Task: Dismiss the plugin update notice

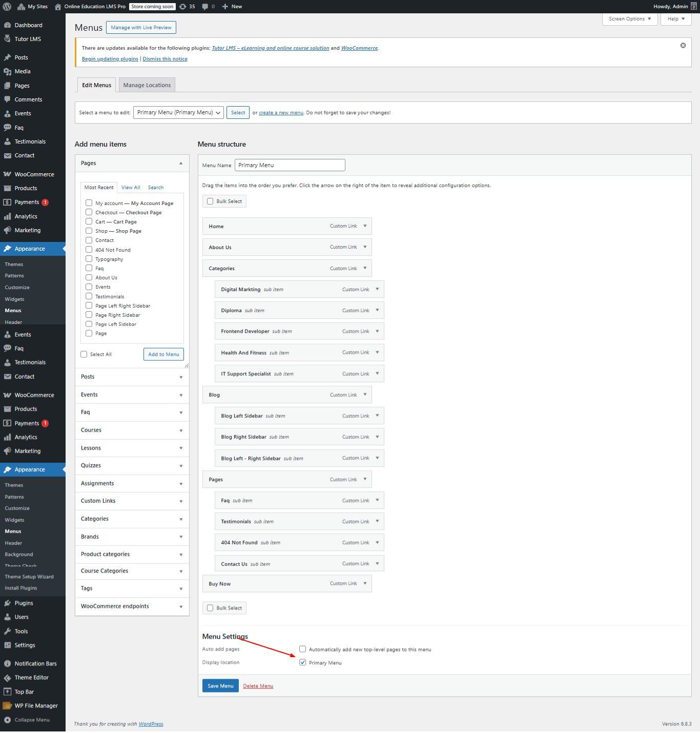Action: [683, 46]
